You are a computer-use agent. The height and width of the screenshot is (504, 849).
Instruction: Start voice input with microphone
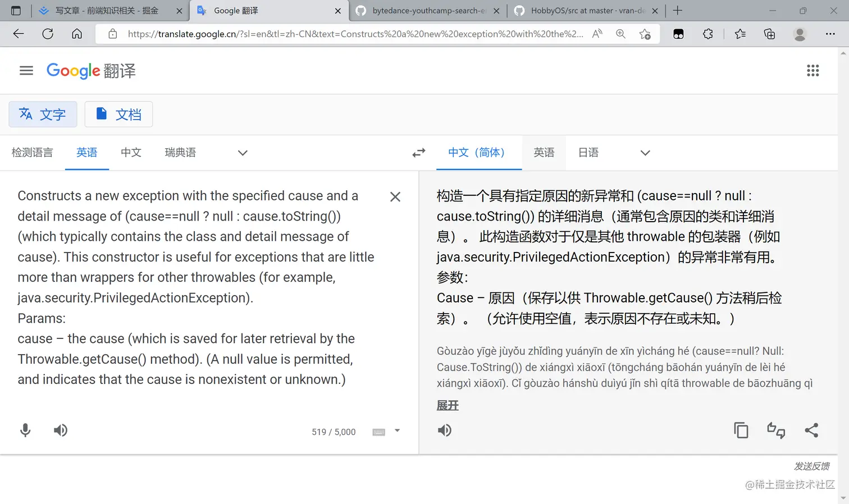click(x=25, y=430)
